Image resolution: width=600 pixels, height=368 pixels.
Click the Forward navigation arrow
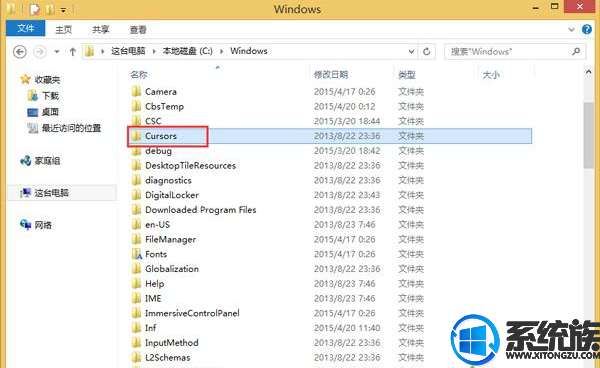tap(40, 51)
